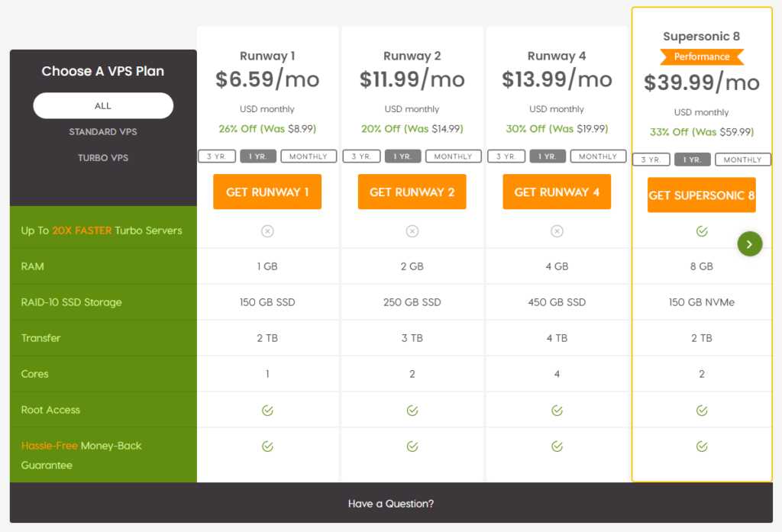Click GET RUNWAY 4 button
Image resolution: width=782 pixels, height=532 pixels.
tap(557, 192)
